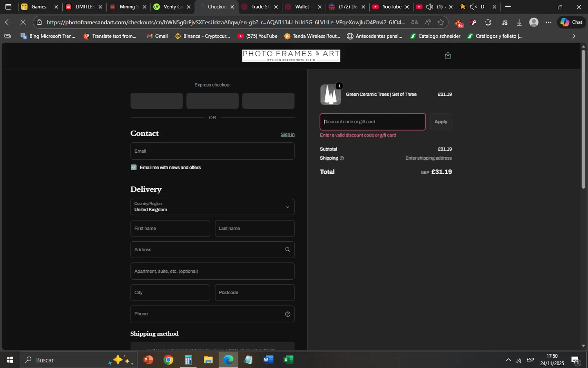The width and height of the screenshot is (588, 368).
Task: Open the shopping bag cart icon
Action: pyautogui.click(x=448, y=56)
